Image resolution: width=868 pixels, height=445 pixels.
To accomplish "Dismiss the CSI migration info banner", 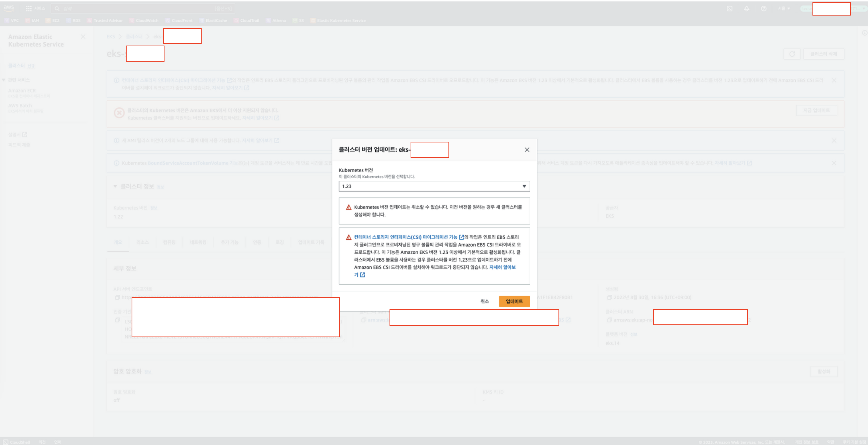I will (x=834, y=80).
